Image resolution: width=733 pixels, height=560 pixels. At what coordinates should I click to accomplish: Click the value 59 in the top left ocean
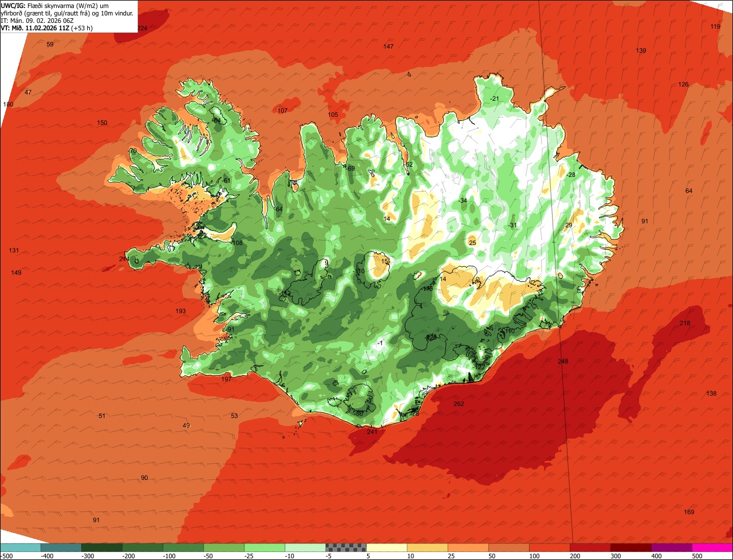(x=50, y=44)
